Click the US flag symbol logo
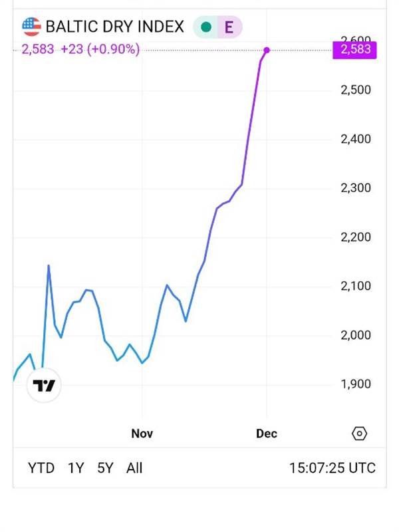Image resolution: width=399 pixels, height=532 pixels. [x=31, y=27]
